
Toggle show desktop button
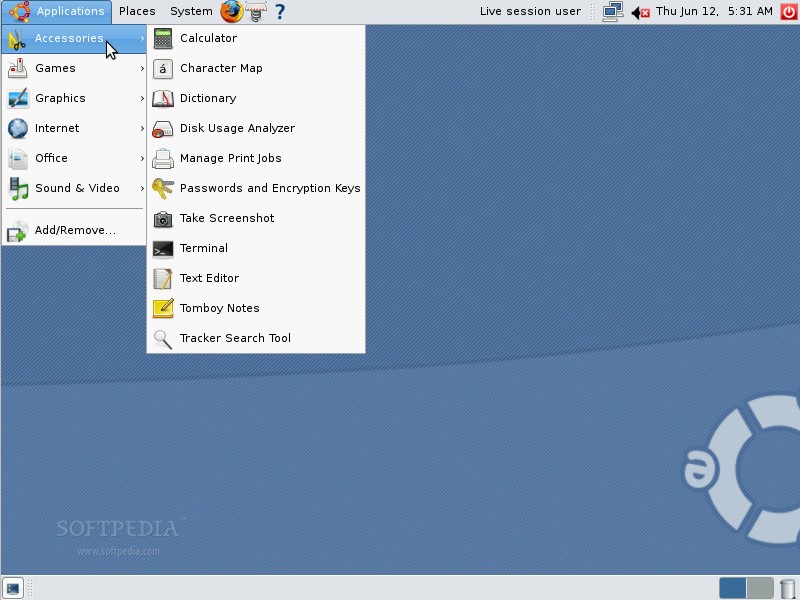tap(11, 588)
